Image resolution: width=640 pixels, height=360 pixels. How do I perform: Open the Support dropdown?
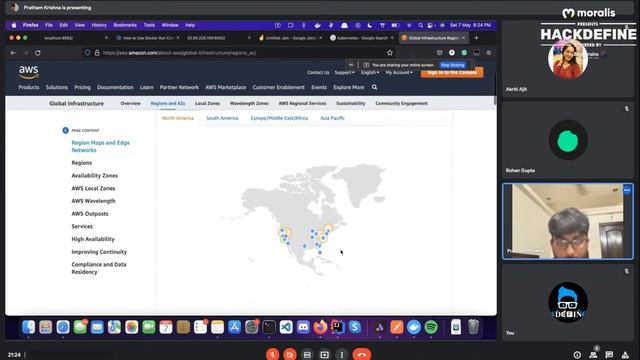point(344,72)
